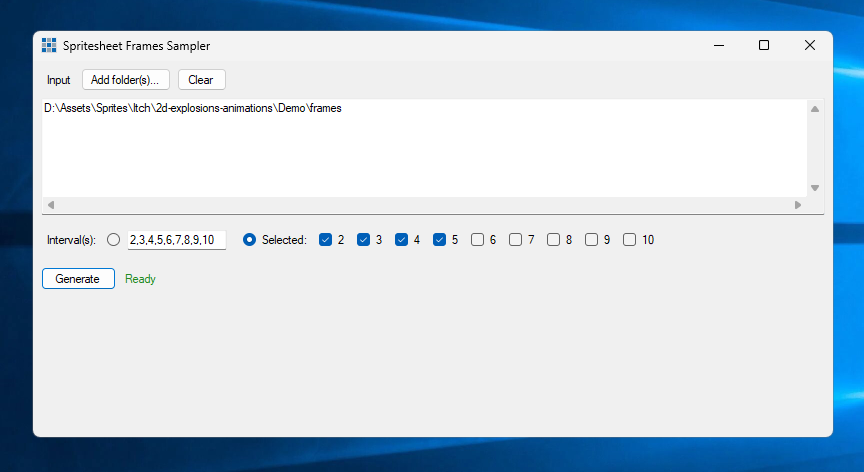The image size is (864, 472).
Task: Open the Add folder(s)... dialog
Action: (126, 80)
